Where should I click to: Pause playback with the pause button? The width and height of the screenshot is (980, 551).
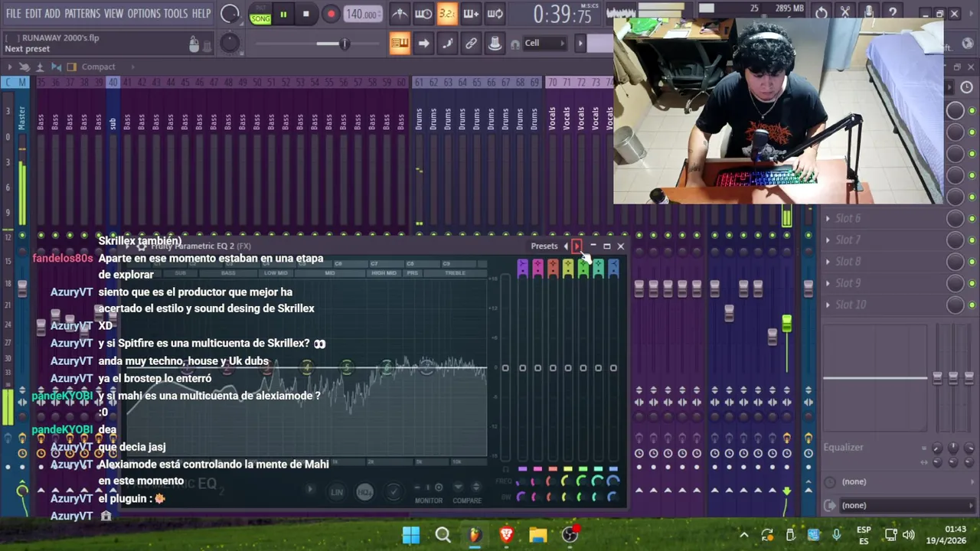click(283, 14)
